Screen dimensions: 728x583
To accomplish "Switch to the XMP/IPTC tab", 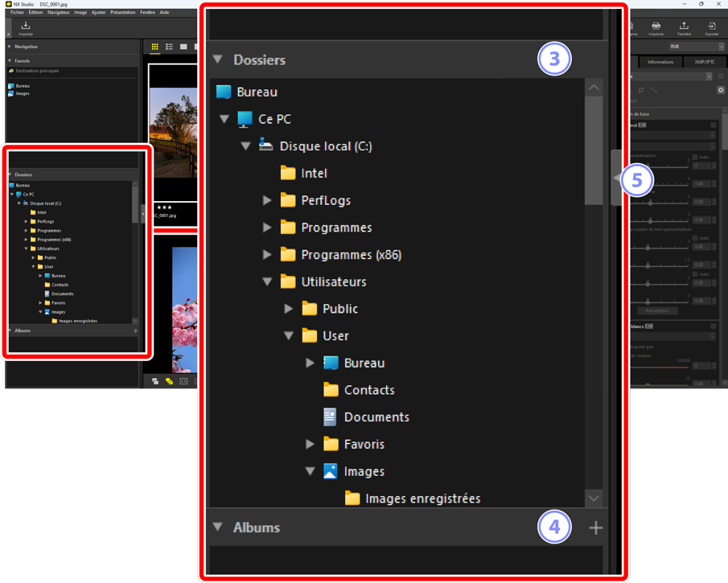I will [x=705, y=62].
